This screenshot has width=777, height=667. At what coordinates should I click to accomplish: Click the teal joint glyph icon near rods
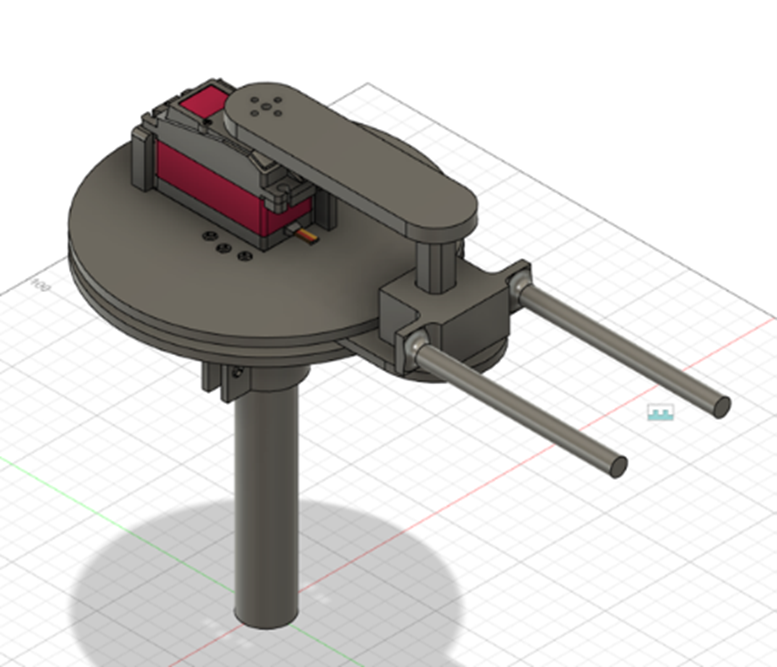(658, 412)
